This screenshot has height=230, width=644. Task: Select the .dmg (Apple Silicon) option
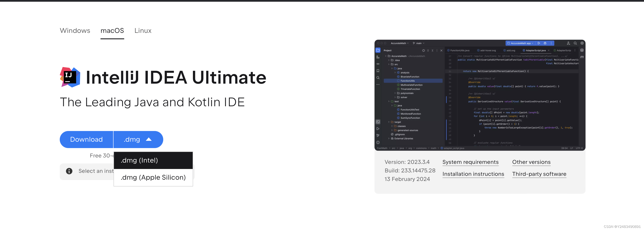click(x=153, y=177)
